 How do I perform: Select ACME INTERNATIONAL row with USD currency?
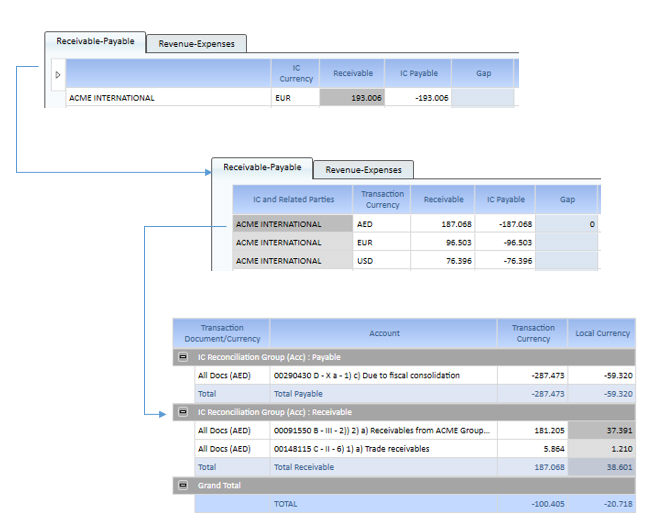pyautogui.click(x=293, y=261)
